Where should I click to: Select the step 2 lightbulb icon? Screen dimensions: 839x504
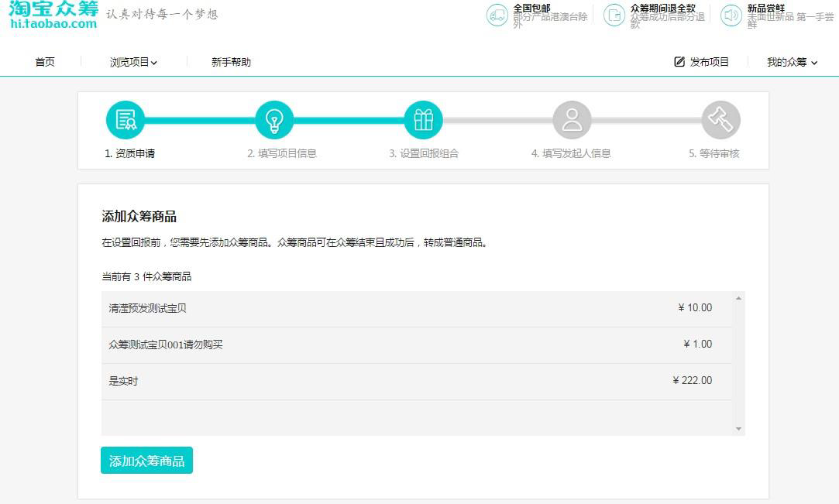click(x=274, y=120)
